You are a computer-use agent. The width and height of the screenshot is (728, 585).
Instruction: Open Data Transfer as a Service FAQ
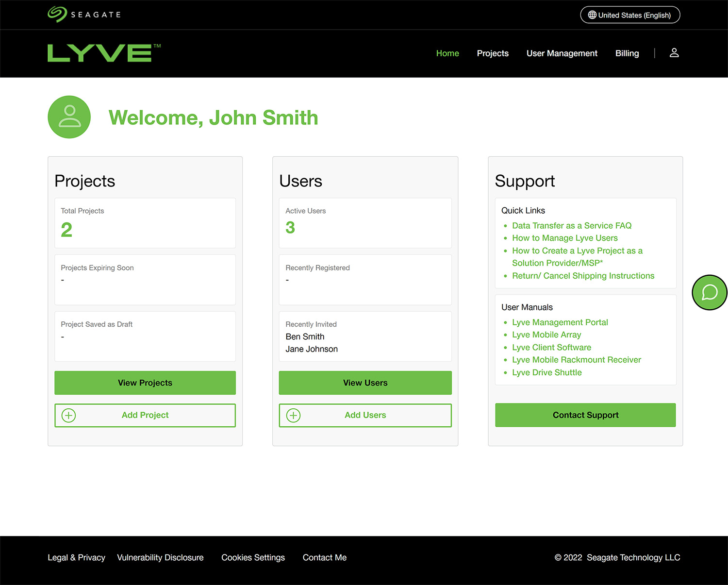(572, 226)
